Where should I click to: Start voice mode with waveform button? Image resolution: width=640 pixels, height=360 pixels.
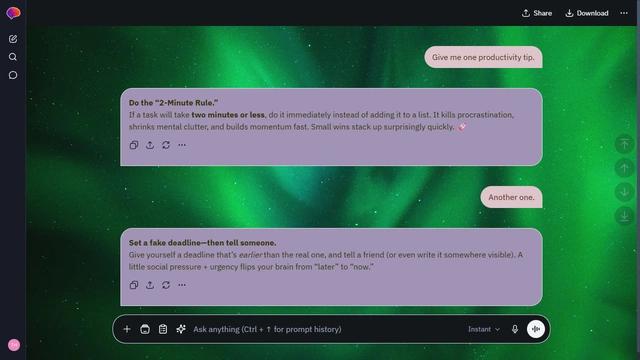(x=536, y=329)
